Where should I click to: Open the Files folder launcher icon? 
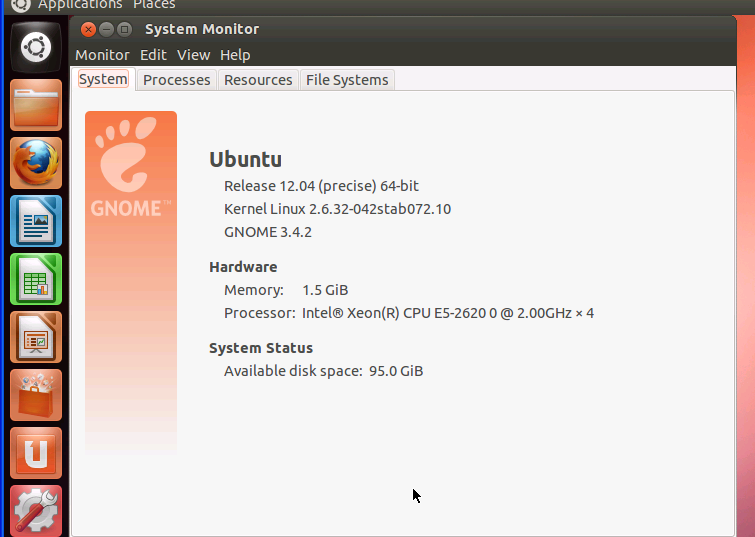36,105
